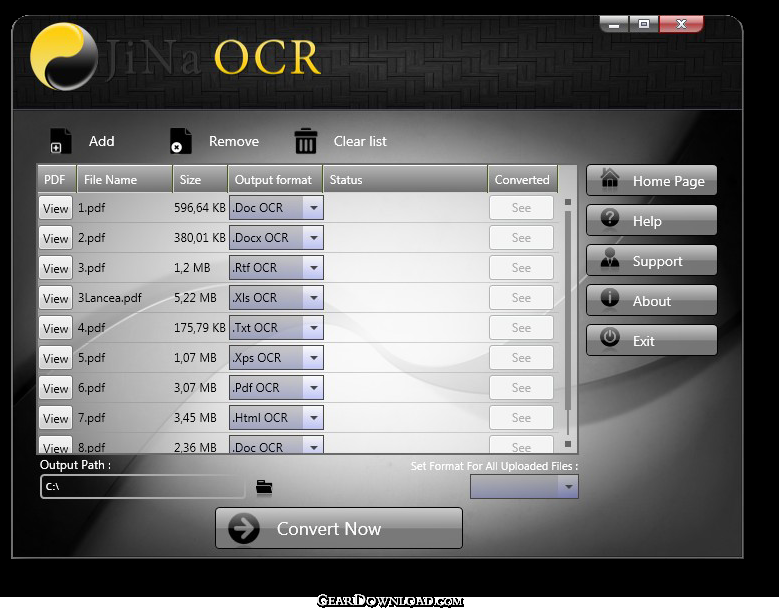Click the Exit button

coord(652,341)
